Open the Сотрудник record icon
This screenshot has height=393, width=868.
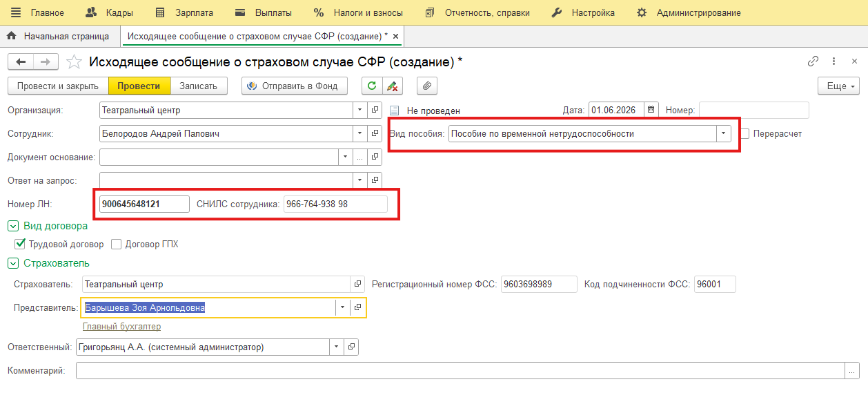[x=375, y=133]
